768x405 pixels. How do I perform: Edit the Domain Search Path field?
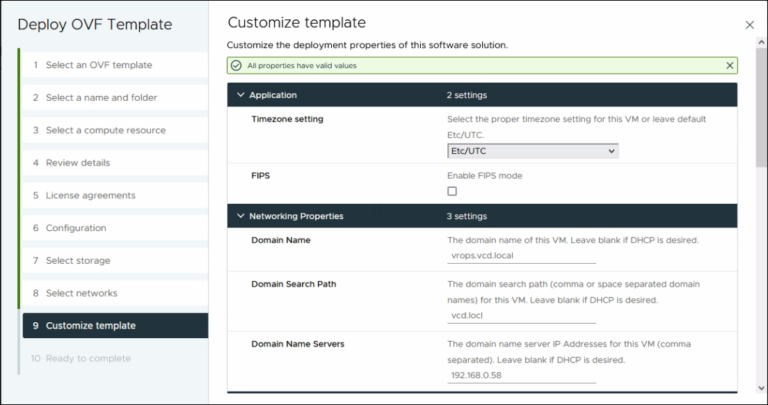tap(521, 316)
